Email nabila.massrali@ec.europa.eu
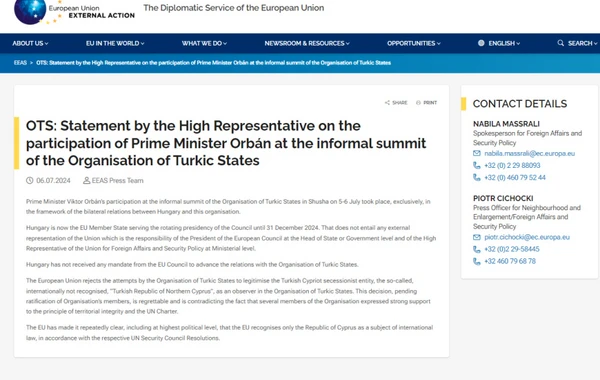Image resolution: width=600 pixels, height=380 pixels. click(x=530, y=153)
